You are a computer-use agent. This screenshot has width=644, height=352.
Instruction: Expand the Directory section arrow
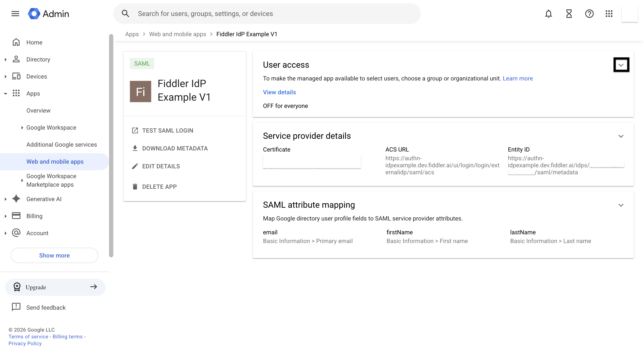coord(6,59)
